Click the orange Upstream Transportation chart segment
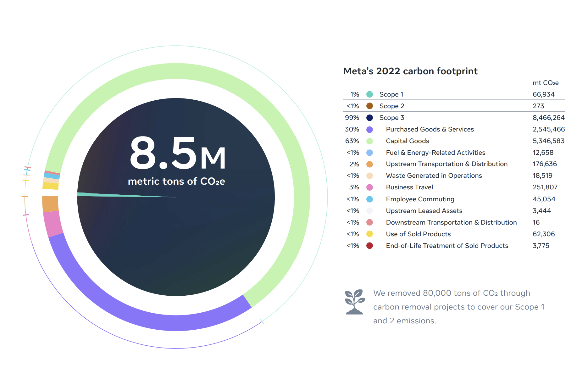The height and width of the screenshot is (385, 588). [x=50, y=204]
